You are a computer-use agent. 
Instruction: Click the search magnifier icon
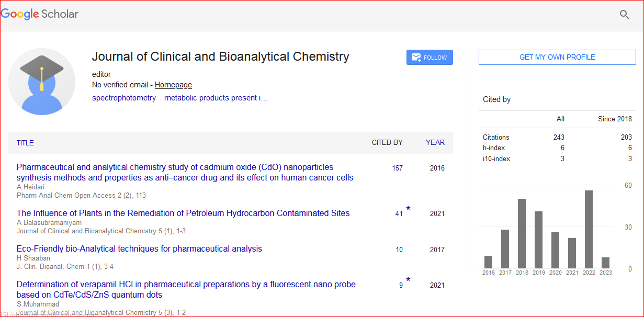pos(624,15)
